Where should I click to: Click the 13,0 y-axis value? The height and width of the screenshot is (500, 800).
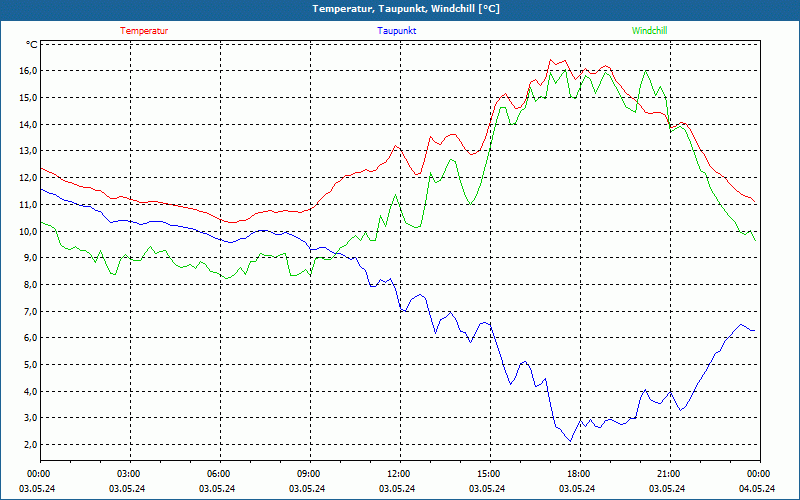tap(29, 151)
